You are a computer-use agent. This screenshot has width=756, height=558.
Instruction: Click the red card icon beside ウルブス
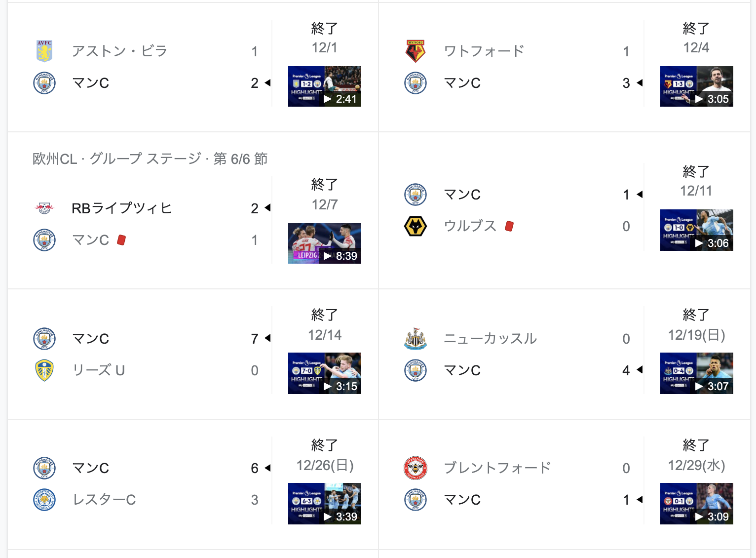509,226
